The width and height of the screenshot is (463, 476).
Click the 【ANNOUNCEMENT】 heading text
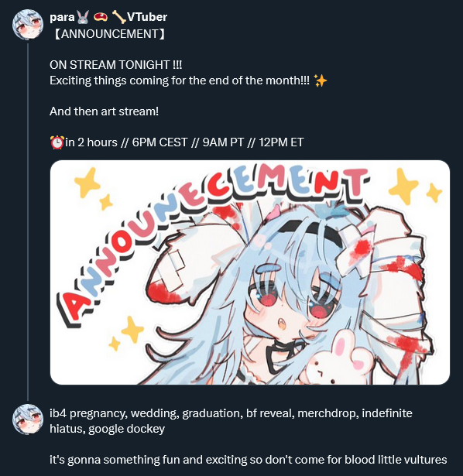(109, 34)
